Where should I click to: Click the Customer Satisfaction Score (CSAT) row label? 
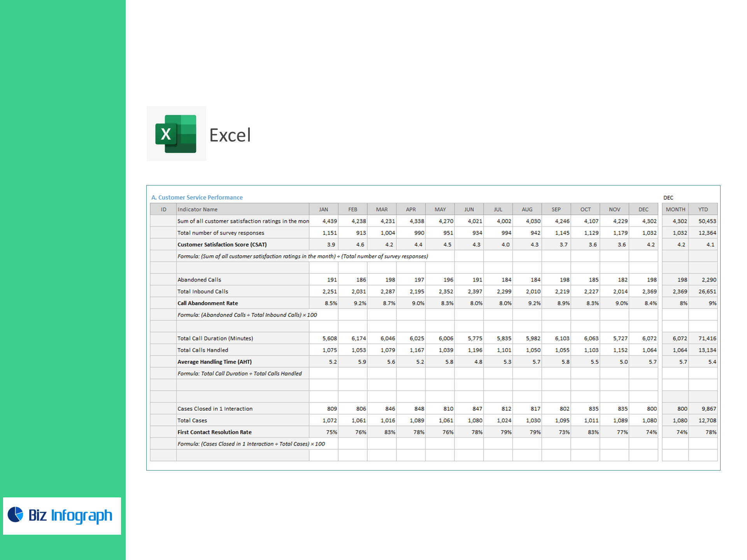(222, 245)
